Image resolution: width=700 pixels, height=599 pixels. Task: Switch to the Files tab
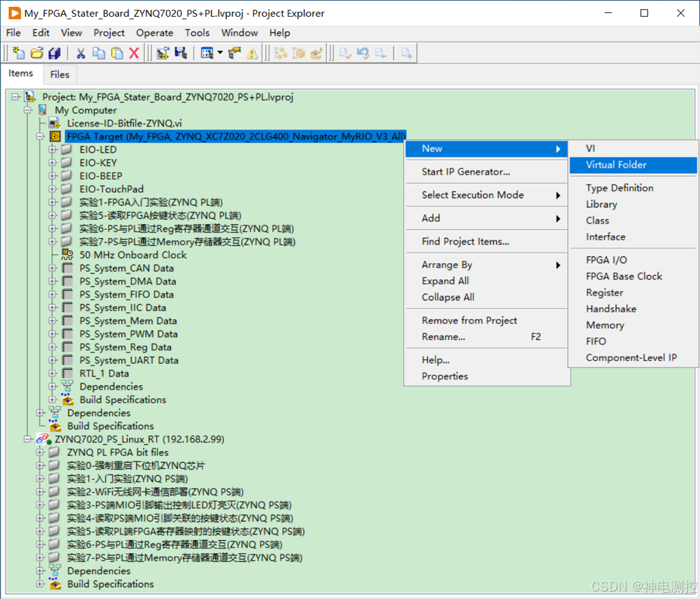click(59, 74)
